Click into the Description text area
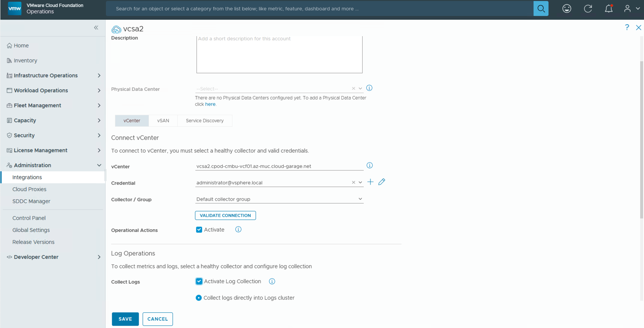The width and height of the screenshot is (644, 328). point(279,55)
